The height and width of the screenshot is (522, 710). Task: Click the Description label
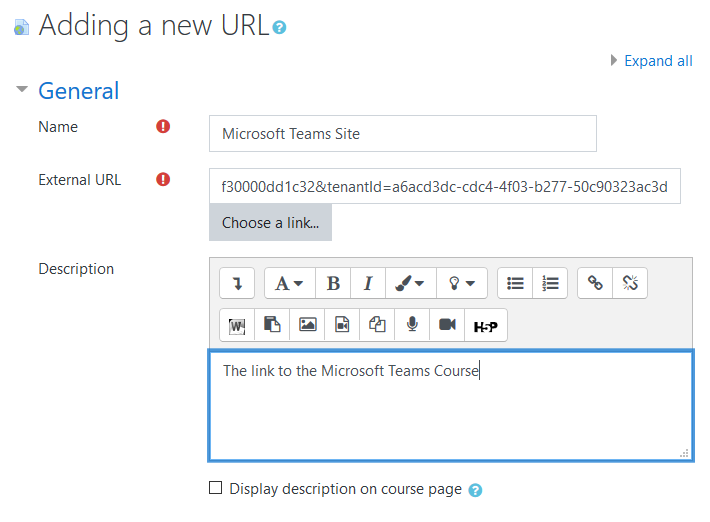pyautogui.click(x=76, y=269)
